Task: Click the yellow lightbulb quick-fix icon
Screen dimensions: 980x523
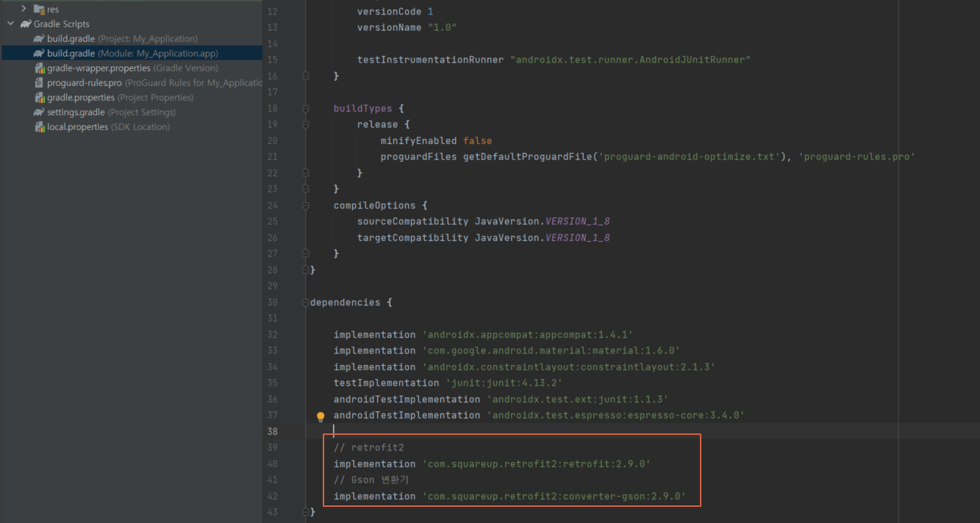Action: [321, 416]
